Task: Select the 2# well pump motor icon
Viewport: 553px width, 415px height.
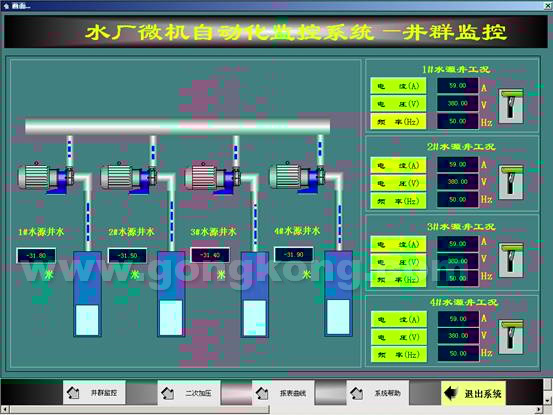Action: click(x=129, y=176)
